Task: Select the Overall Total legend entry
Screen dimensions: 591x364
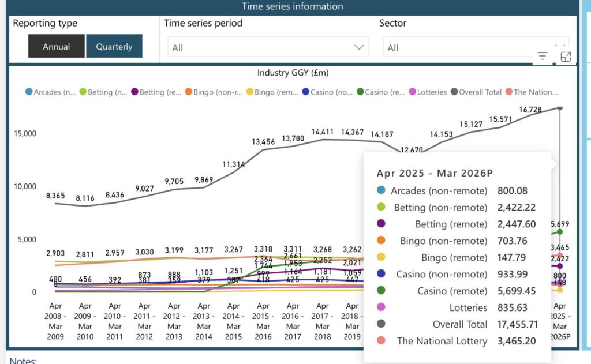Action: [x=476, y=92]
